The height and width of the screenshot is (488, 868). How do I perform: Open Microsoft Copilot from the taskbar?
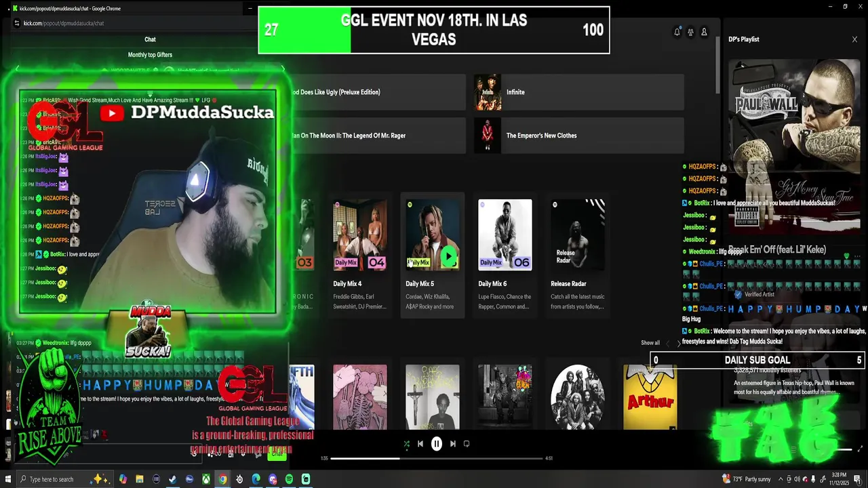[123, 479]
